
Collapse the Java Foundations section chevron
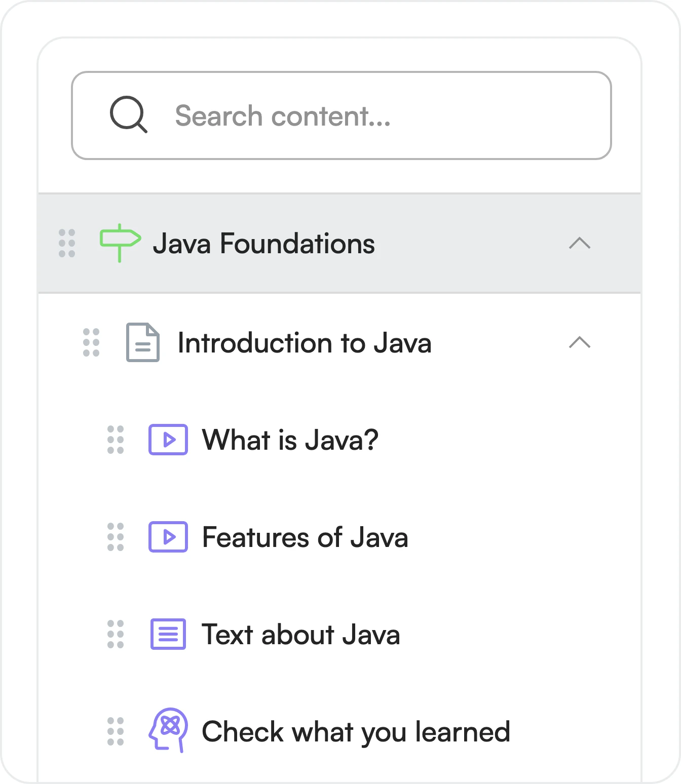pos(580,243)
